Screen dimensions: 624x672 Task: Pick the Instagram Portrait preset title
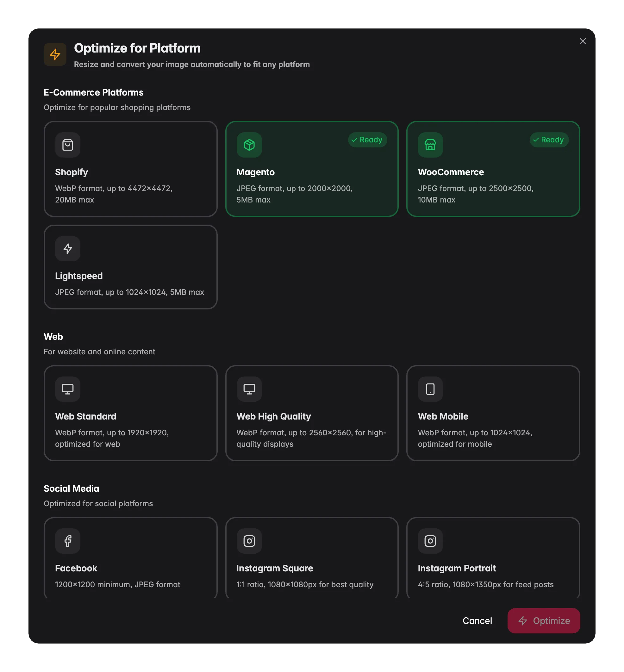[x=457, y=568]
